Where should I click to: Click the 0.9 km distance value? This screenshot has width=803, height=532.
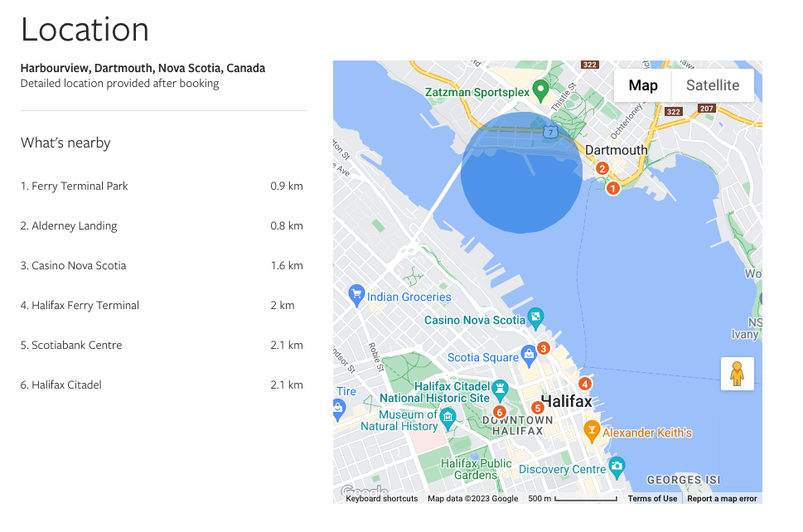287,186
